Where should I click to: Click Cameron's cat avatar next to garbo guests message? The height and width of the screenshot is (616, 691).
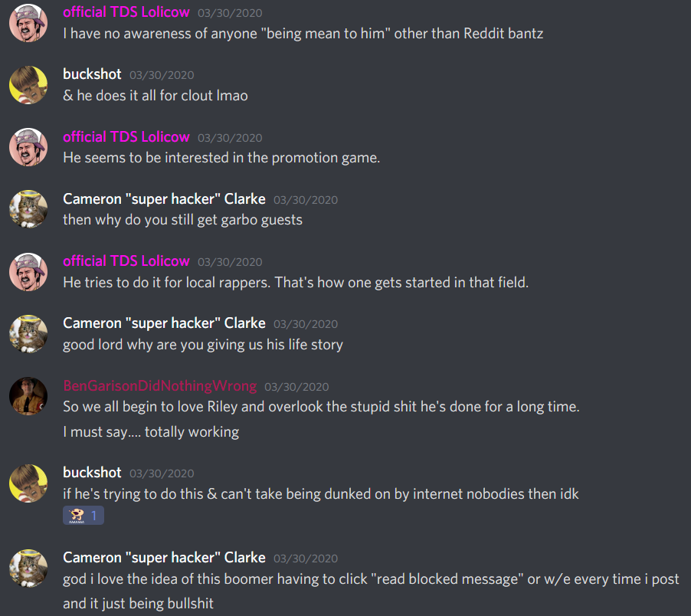[28, 209]
